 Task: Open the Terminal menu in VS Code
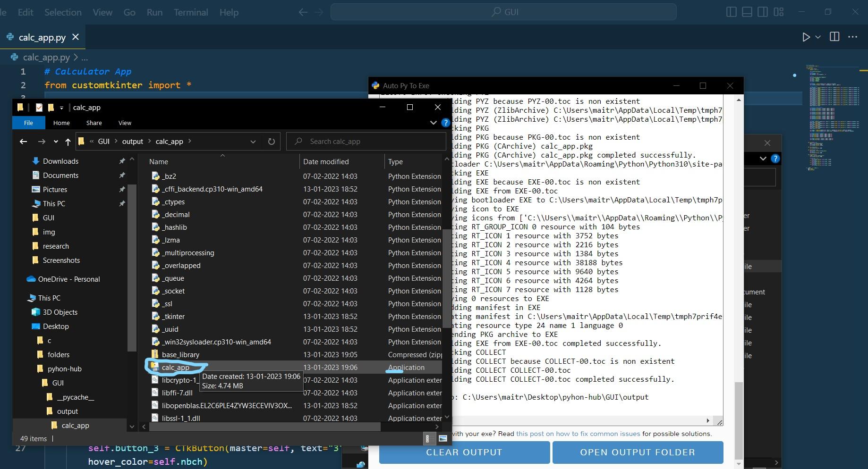pos(191,12)
